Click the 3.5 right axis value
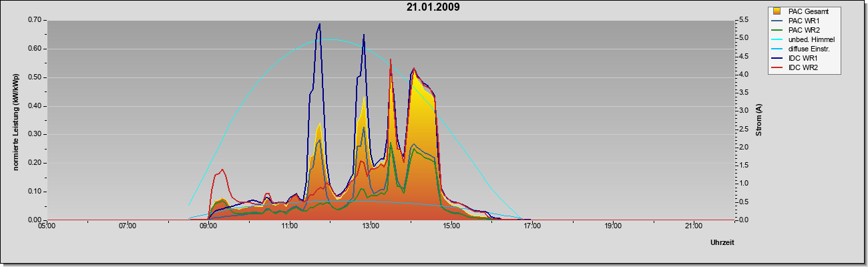868x267 pixels. pyautogui.click(x=744, y=93)
